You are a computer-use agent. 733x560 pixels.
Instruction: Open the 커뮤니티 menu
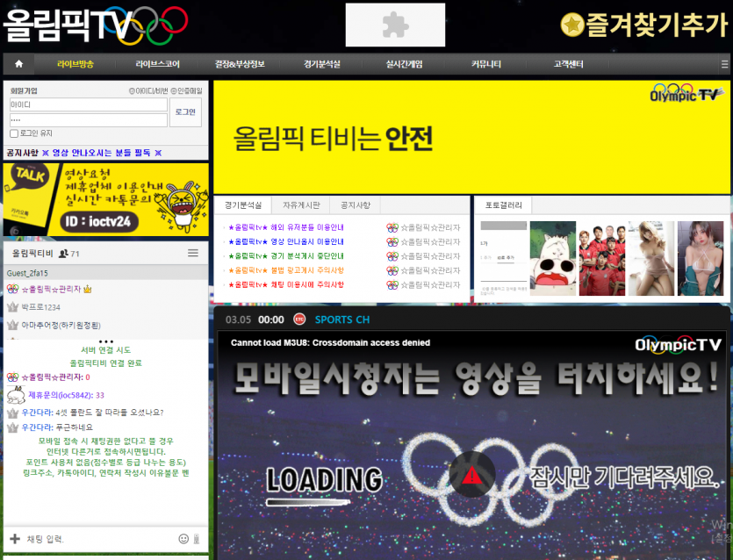point(486,64)
